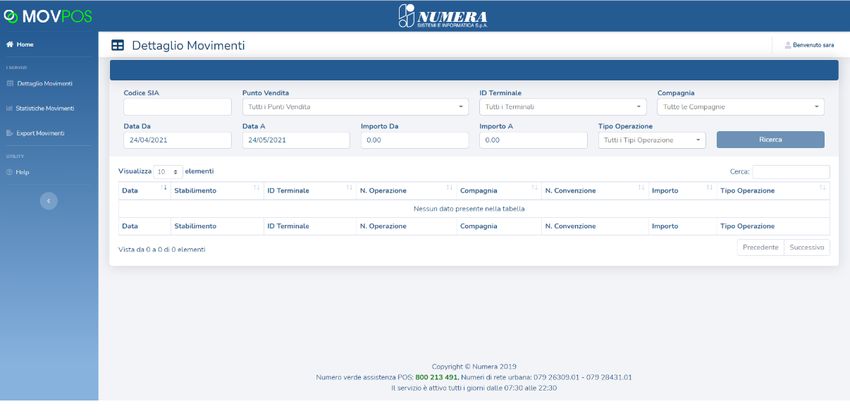This screenshot has height=416, width=850.
Task: Click the Successivo pagination button
Action: tap(806, 247)
